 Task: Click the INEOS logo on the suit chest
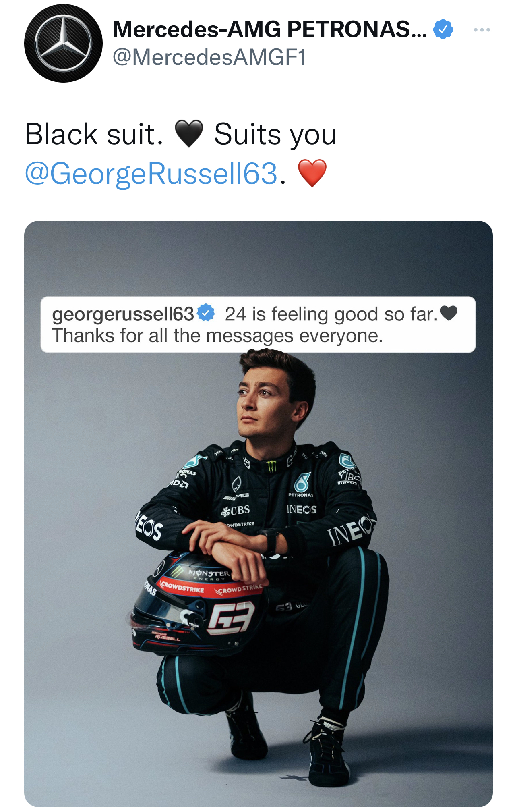coord(302,509)
